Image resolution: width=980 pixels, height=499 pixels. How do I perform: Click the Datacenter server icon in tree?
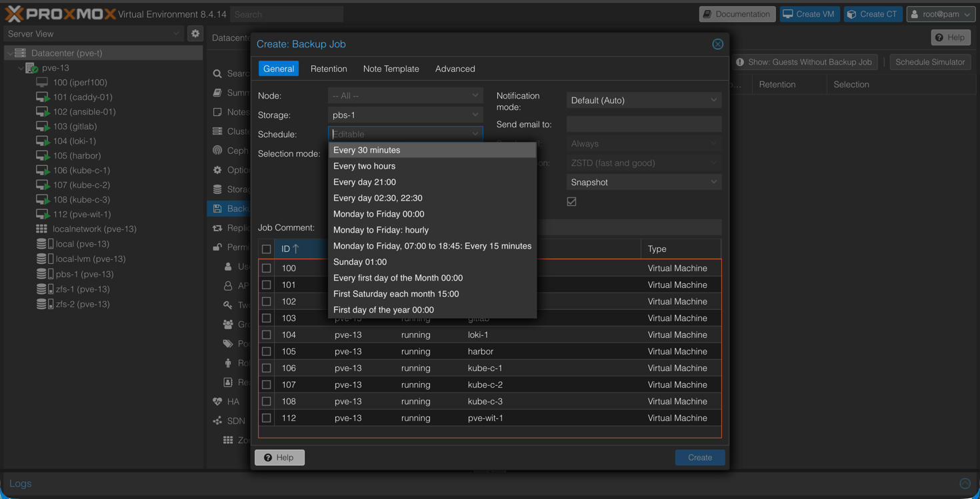point(21,53)
